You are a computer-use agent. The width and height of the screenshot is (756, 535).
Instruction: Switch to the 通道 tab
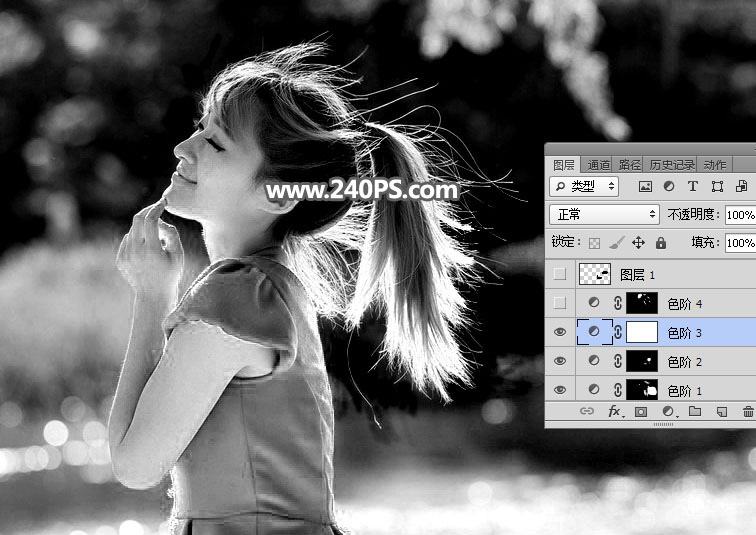click(x=598, y=165)
